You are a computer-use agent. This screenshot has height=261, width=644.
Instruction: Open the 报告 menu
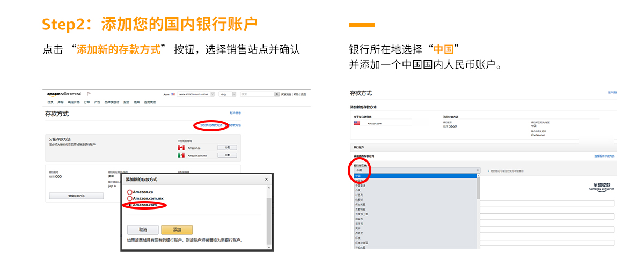(x=127, y=102)
